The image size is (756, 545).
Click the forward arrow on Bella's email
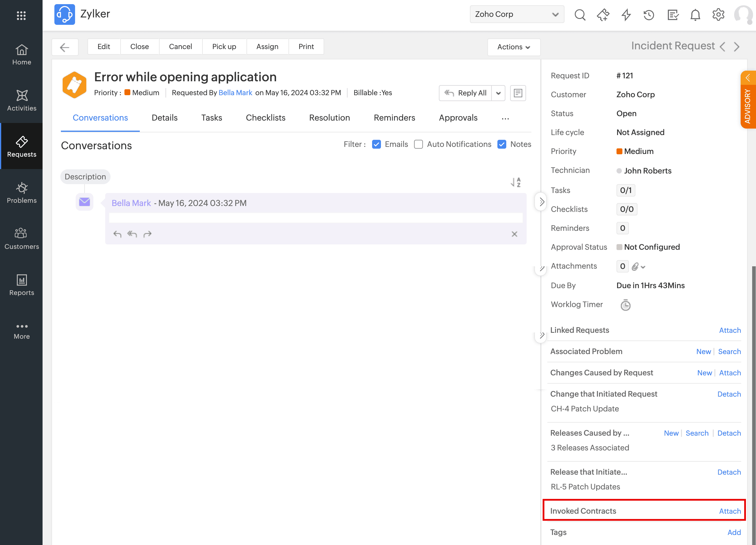tap(147, 234)
